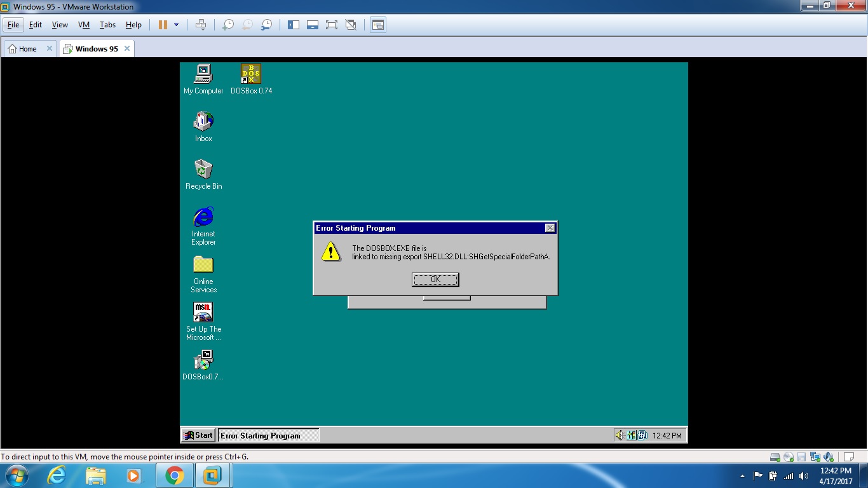This screenshot has height=488, width=868.
Task: Open the VMware File menu
Action: 13,25
